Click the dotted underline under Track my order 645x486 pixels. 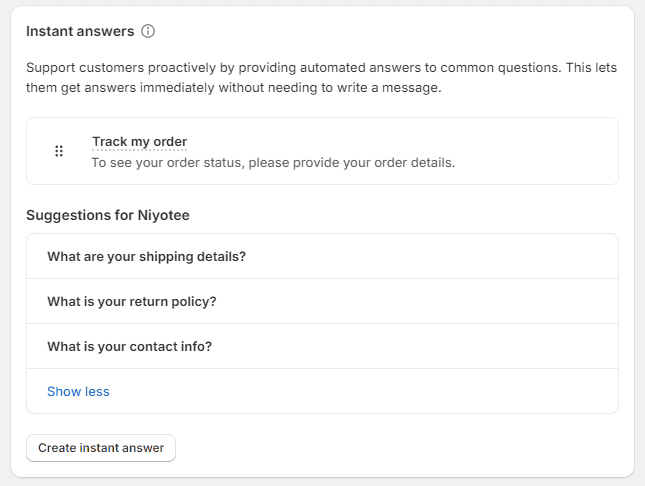[139, 150]
